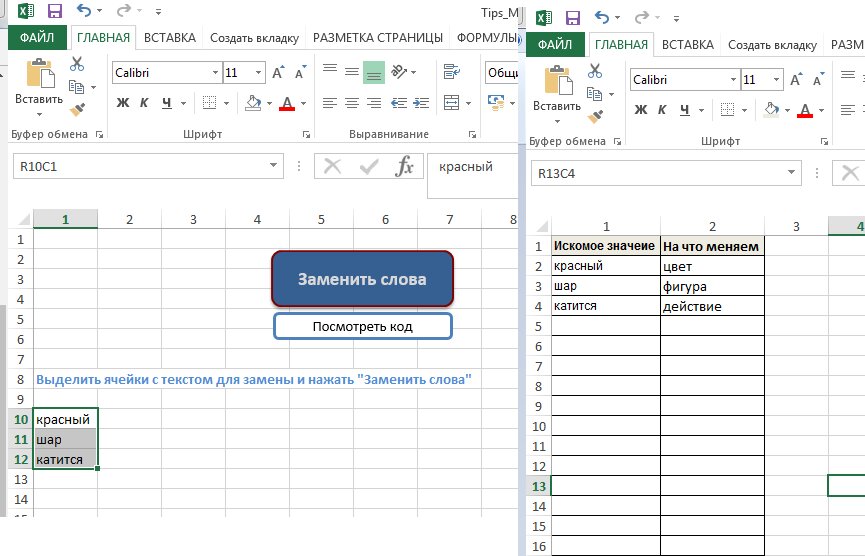Toggle bold Ж in right window
The image size is (865, 556).
[641, 110]
